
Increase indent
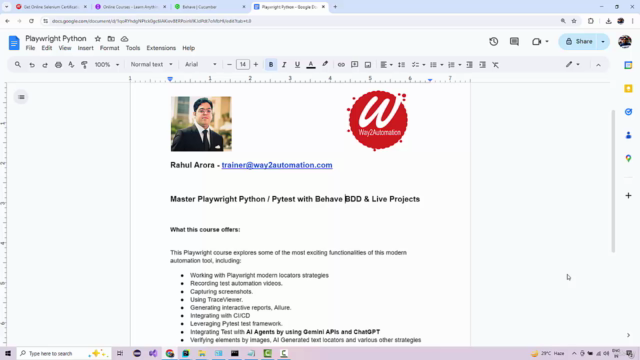[x=482, y=64]
